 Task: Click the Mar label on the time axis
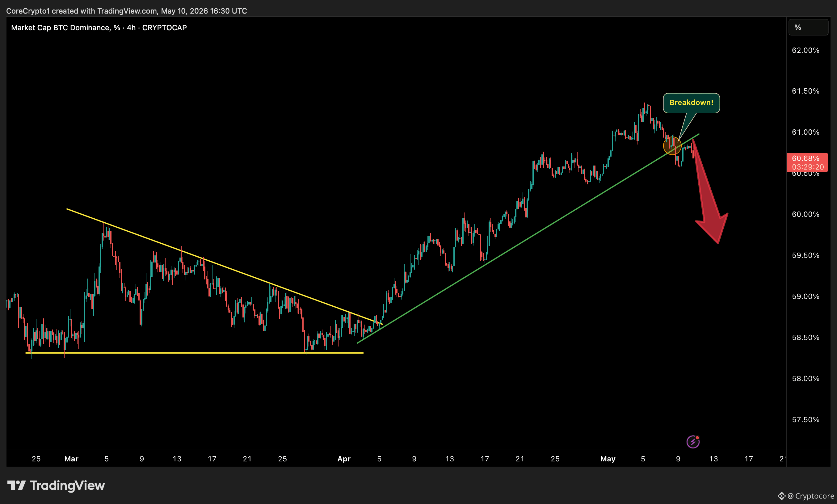71,459
